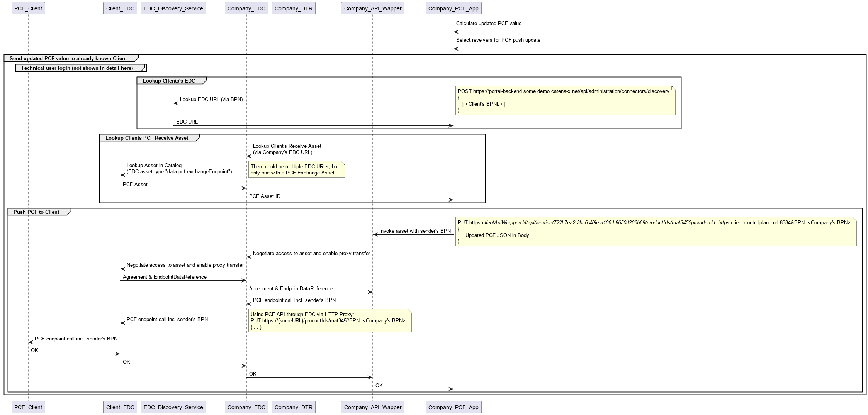Viewport: 868px width, 415px height.
Task: Select the bottom Company_EDC participant box
Action: point(246,407)
